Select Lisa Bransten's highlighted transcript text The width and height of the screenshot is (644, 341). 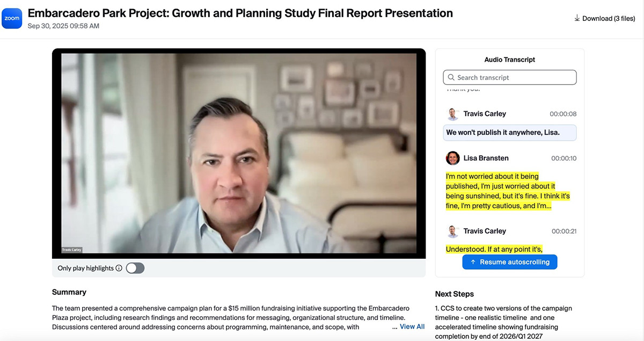508,191
